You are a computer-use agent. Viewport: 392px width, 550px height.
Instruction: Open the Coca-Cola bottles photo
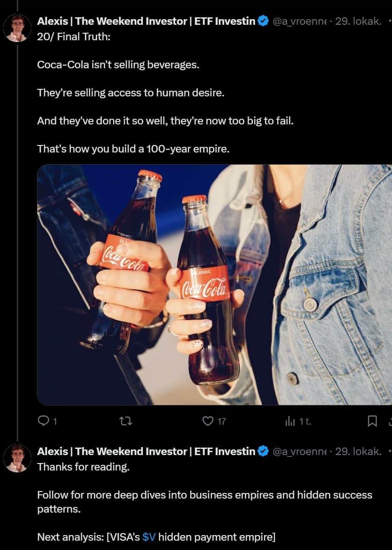[214, 284]
